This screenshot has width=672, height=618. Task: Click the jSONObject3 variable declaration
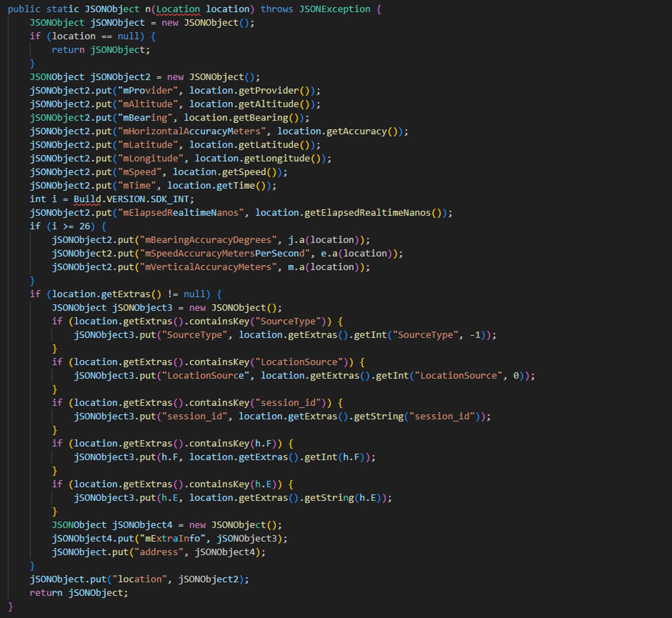pos(142,308)
